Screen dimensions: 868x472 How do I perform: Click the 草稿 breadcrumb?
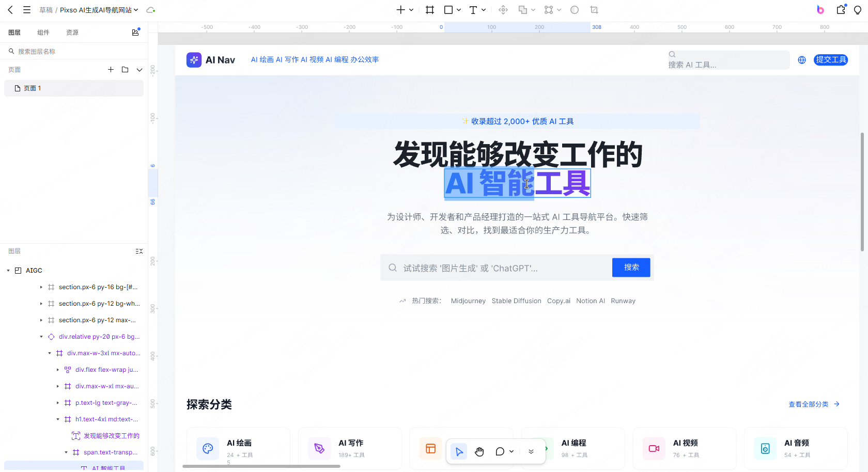[46, 10]
